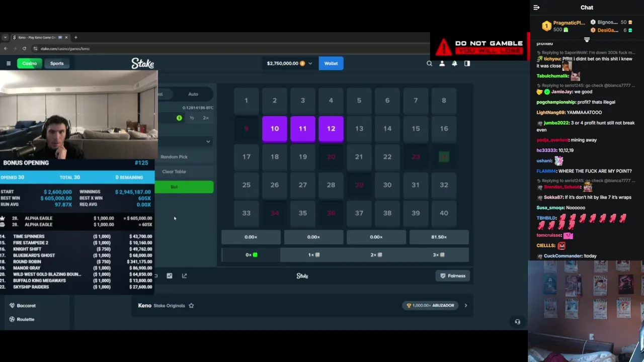Click Random Pick button

click(174, 157)
